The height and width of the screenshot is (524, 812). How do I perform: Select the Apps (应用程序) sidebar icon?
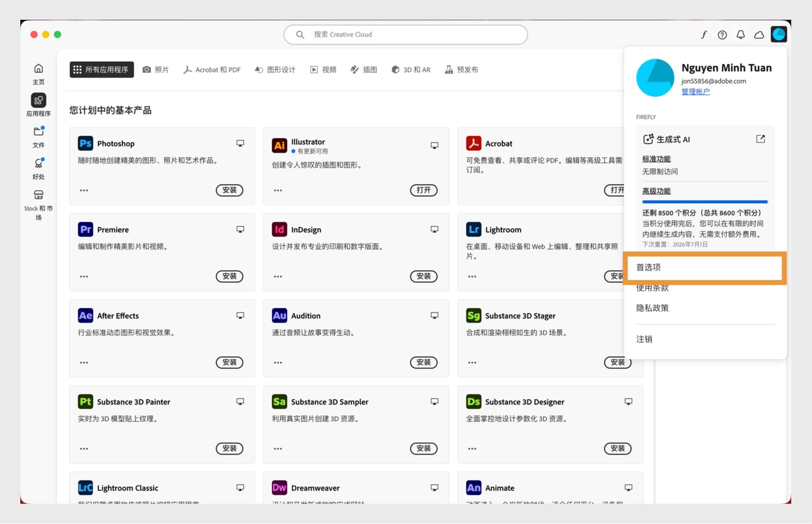(x=39, y=100)
